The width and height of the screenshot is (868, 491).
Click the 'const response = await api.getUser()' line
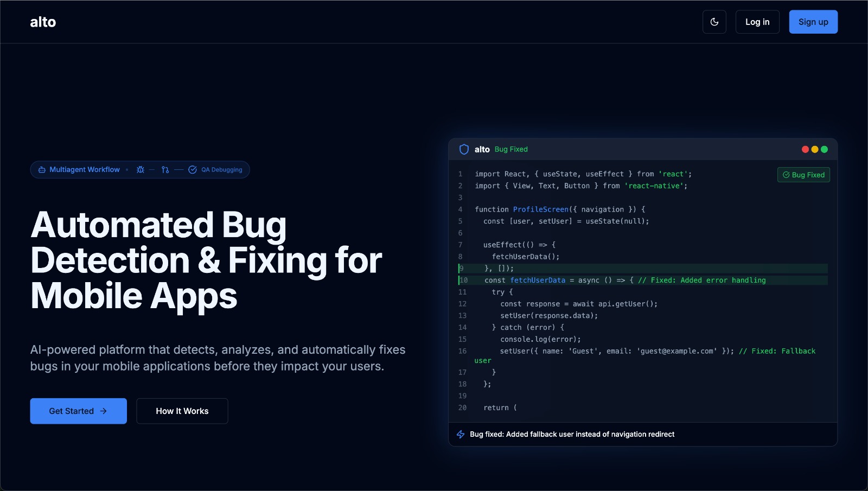[x=579, y=304]
